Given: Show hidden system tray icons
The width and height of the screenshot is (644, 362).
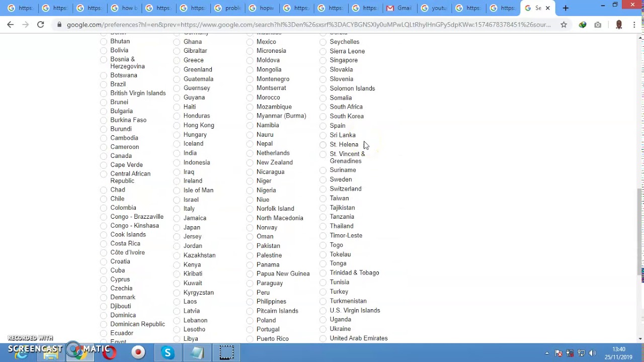Looking at the screenshot, I should [547, 353].
